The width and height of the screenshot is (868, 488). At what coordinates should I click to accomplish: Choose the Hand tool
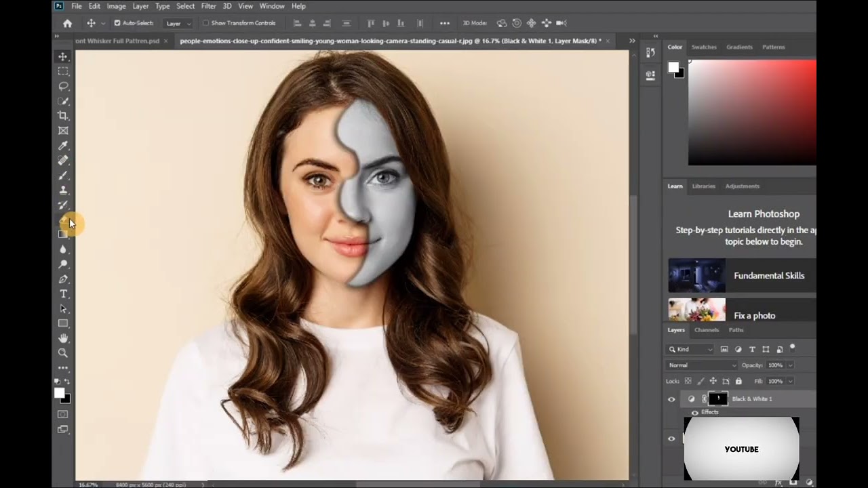[x=63, y=338]
